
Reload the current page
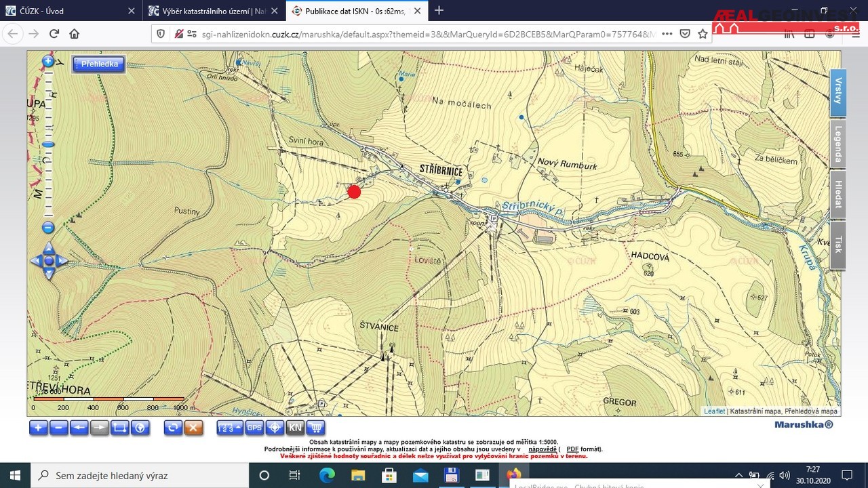(x=54, y=34)
